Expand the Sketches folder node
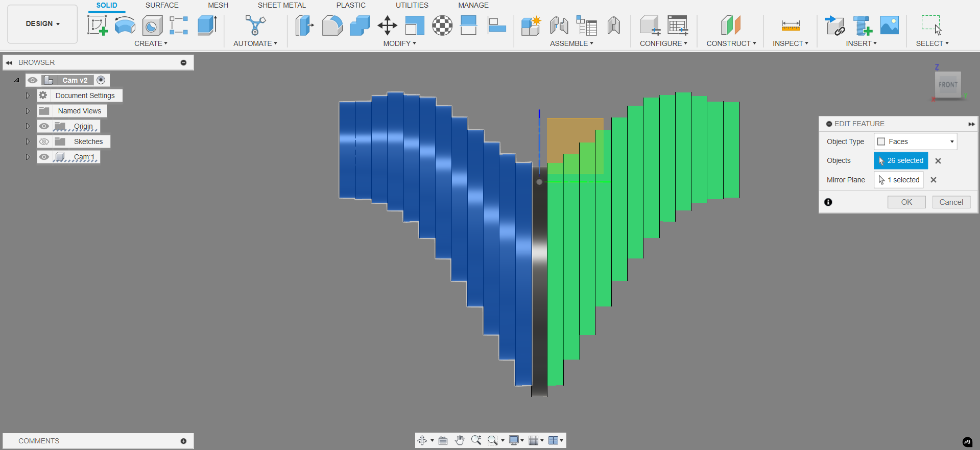The image size is (980, 450). click(28, 141)
